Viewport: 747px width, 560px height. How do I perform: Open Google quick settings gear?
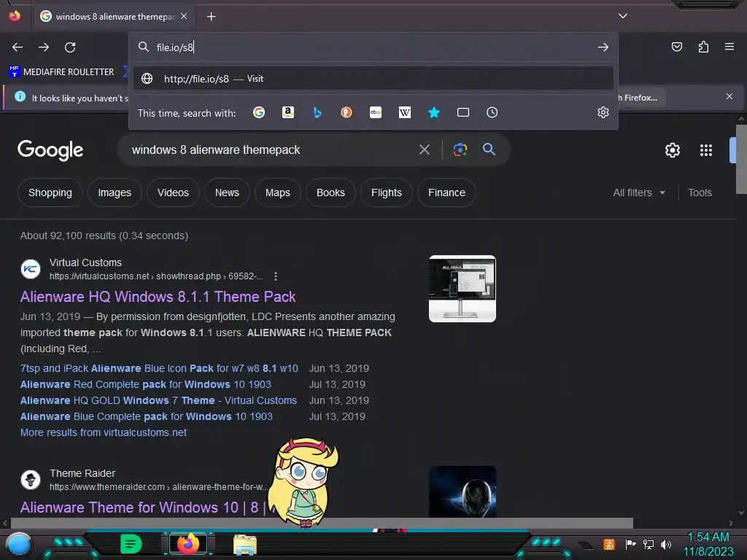pos(672,150)
